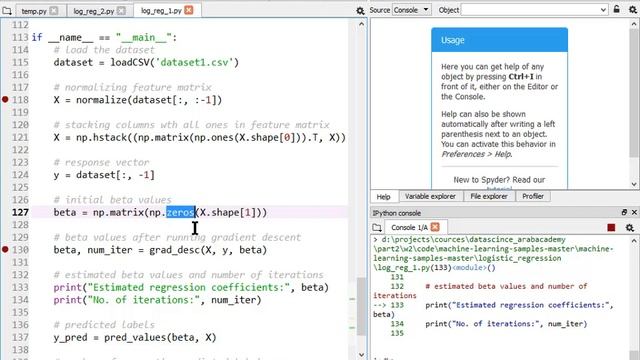Close the log_reg_1.py tab

point(189,10)
